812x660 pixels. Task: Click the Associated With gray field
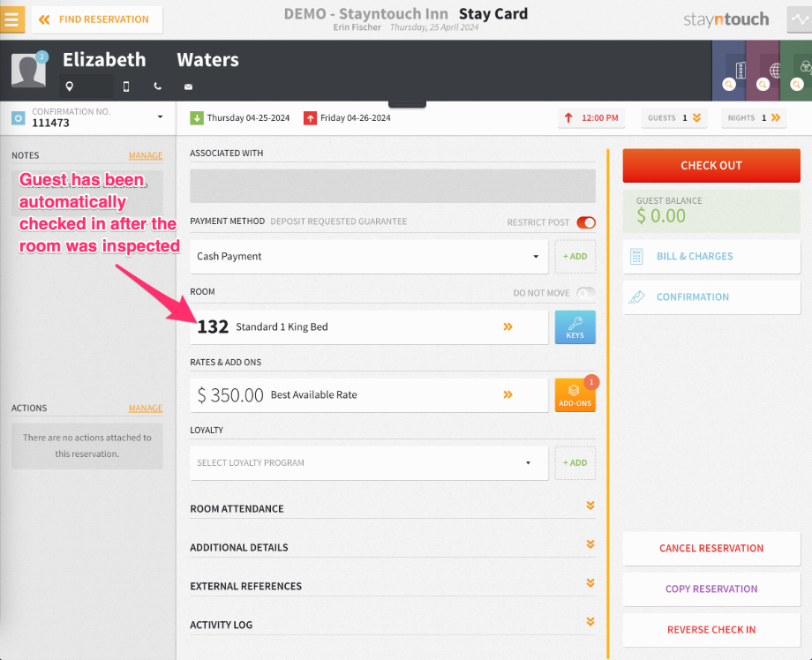393,186
